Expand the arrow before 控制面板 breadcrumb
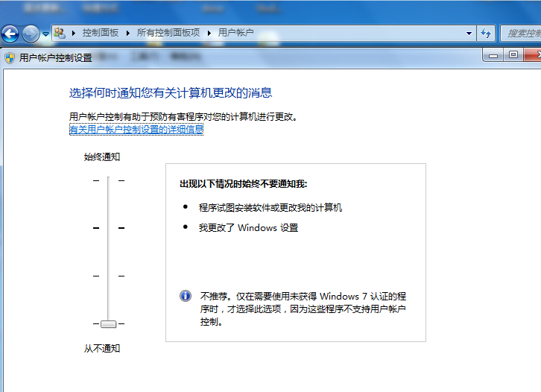 [x=74, y=33]
